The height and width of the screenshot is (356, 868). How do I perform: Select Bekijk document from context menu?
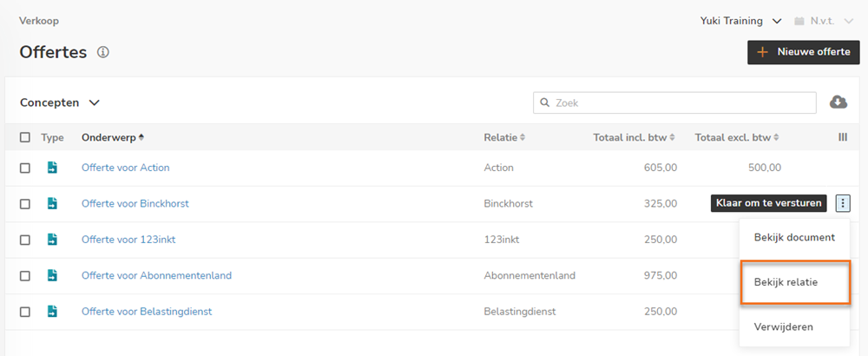coord(794,237)
